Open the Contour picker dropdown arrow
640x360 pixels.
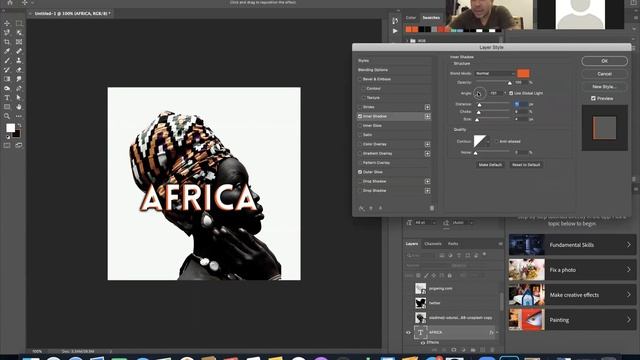coord(488,142)
